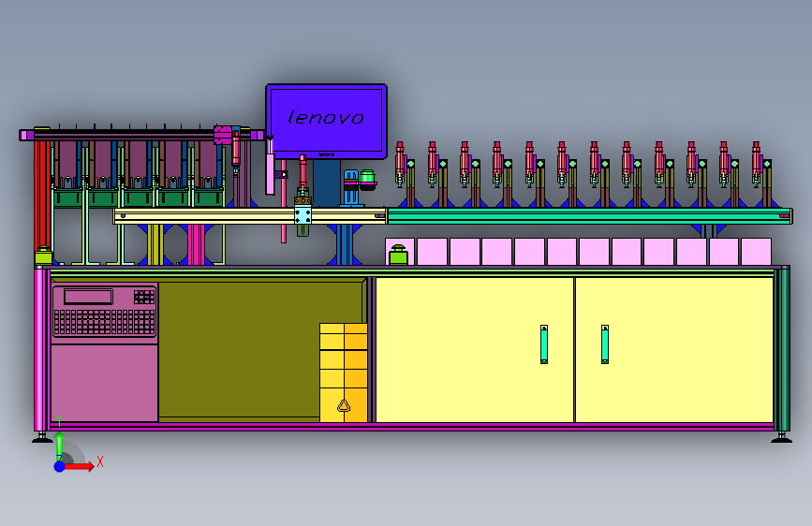Image resolution: width=812 pixels, height=526 pixels.
Task: Select the right leveling foot
Action: (781, 438)
